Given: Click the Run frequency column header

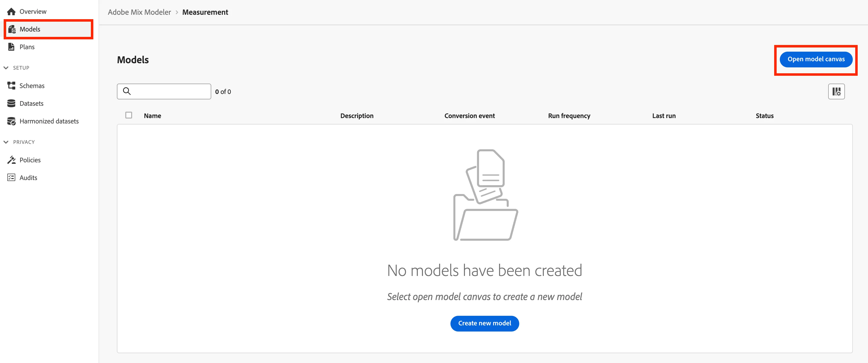Looking at the screenshot, I should click(x=569, y=116).
